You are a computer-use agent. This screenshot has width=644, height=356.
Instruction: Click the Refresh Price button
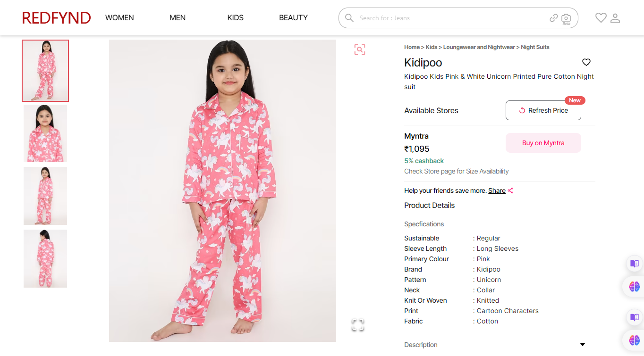[543, 110]
